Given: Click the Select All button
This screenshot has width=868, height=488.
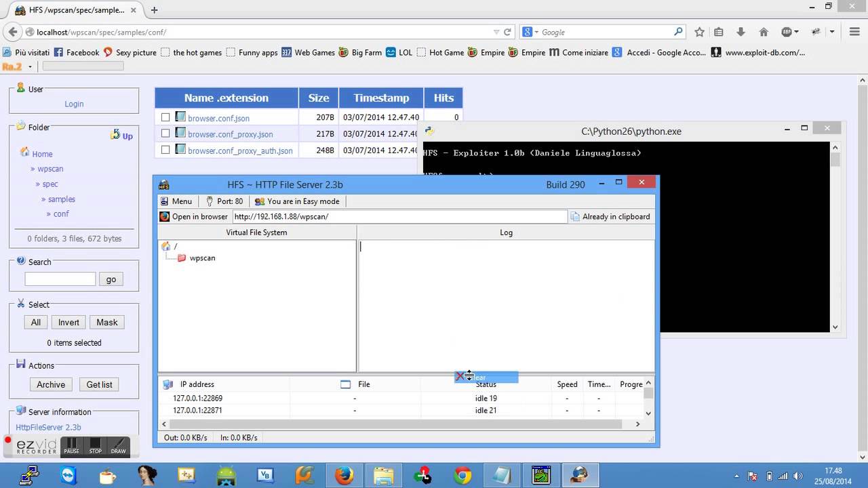Looking at the screenshot, I should (36, 322).
